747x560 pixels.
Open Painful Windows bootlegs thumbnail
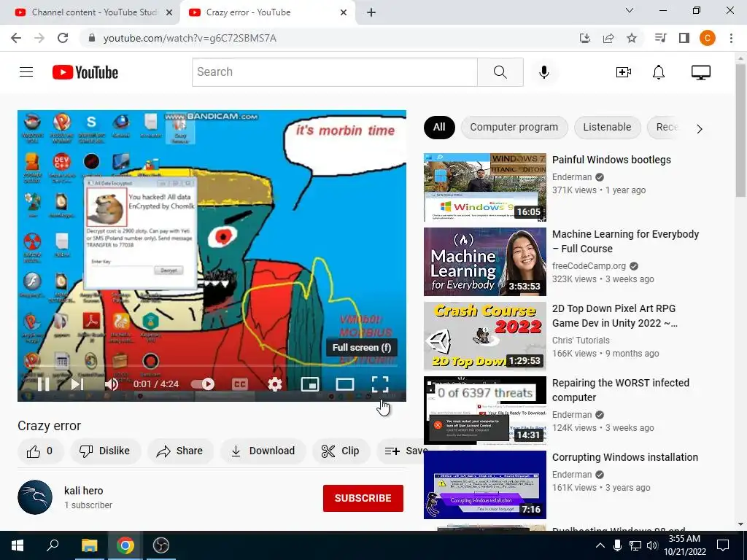coord(485,187)
